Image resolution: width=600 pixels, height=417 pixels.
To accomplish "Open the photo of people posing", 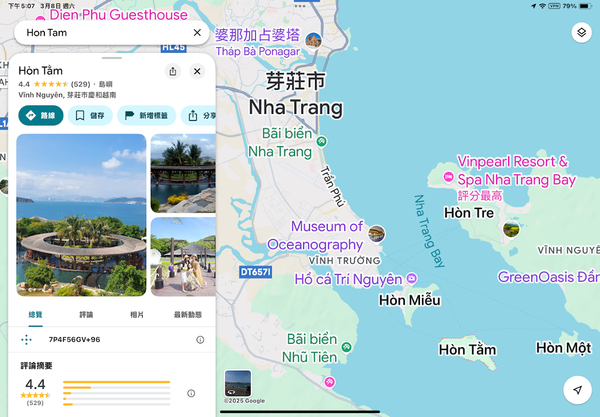I will coord(183,257).
